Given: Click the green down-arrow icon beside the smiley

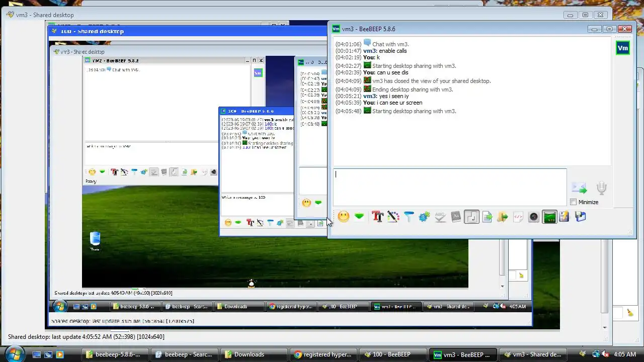Looking at the screenshot, I should [x=359, y=217].
